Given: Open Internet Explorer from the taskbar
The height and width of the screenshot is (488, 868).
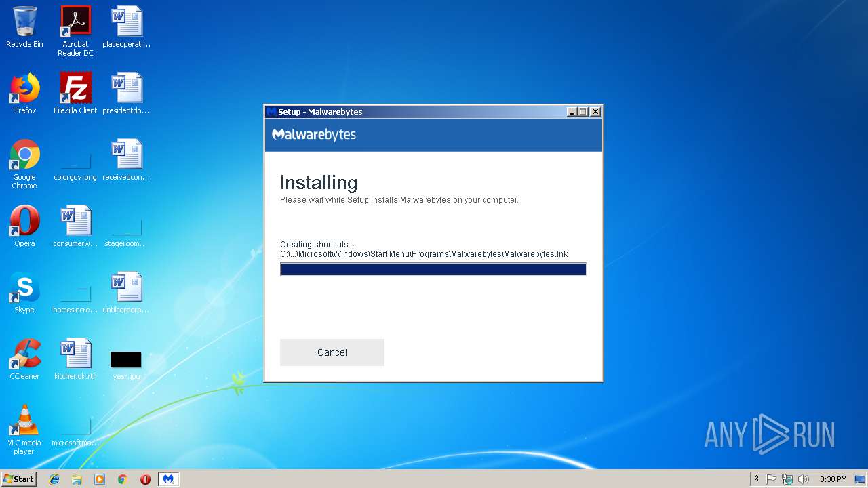Looking at the screenshot, I should 54,479.
